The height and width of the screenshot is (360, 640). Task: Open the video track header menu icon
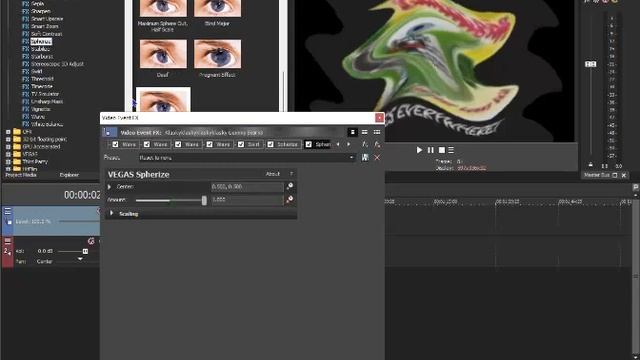[8, 211]
